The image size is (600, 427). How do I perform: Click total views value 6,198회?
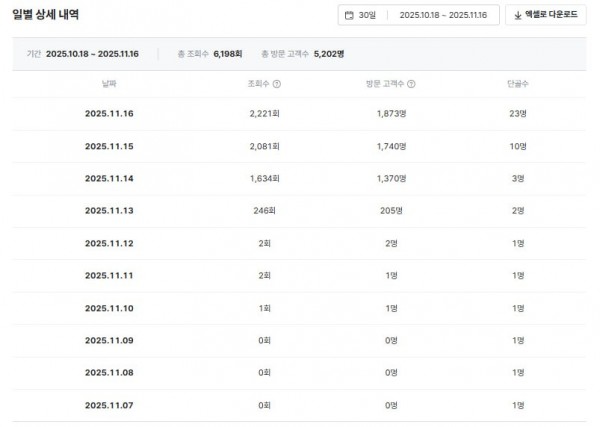pyautogui.click(x=228, y=53)
